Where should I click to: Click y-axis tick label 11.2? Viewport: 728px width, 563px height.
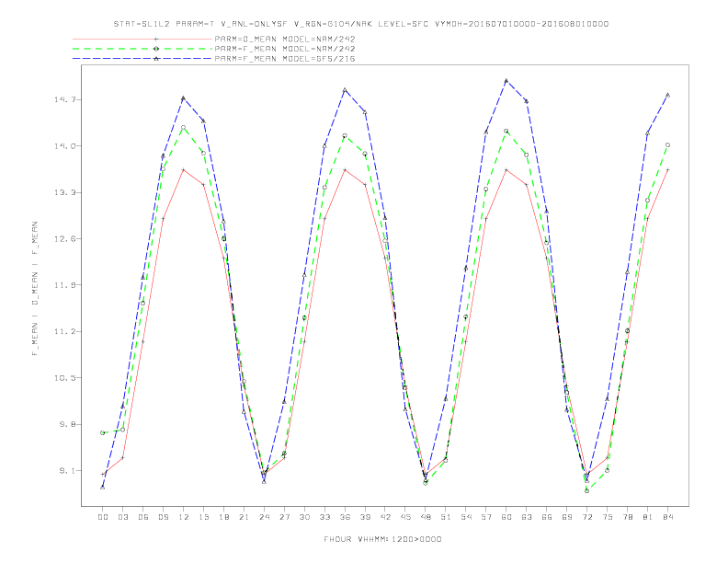click(x=64, y=331)
